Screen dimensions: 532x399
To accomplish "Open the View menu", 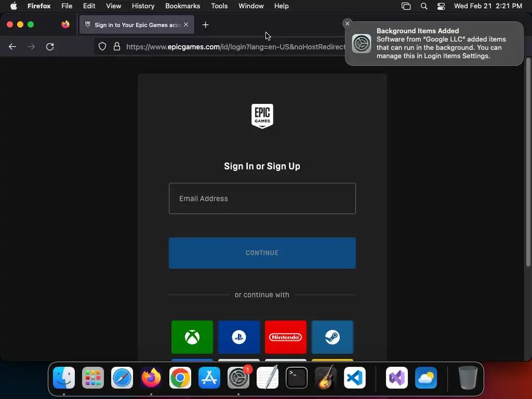I will point(114,6).
